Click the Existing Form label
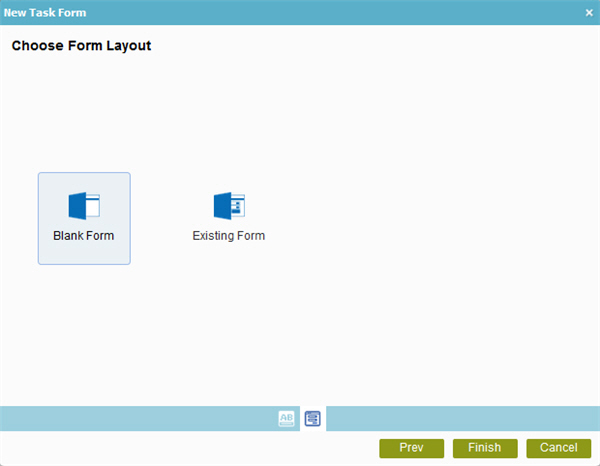Screen dimensions: 600x466 [x=229, y=236]
